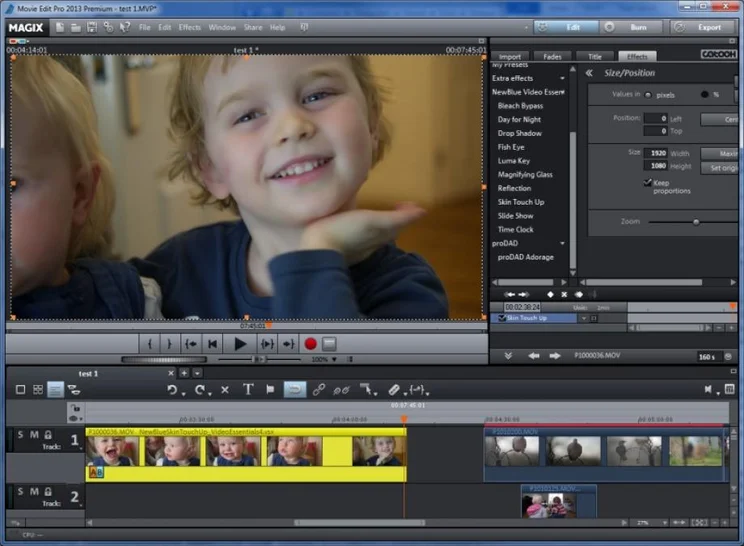744x546 pixels.
Task: Select the percent (%) radio button
Action: (703, 95)
